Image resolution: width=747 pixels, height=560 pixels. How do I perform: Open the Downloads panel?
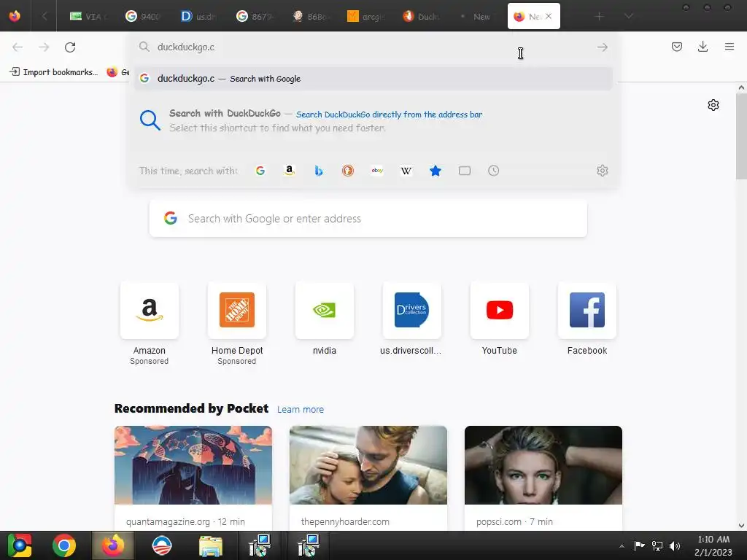click(703, 47)
